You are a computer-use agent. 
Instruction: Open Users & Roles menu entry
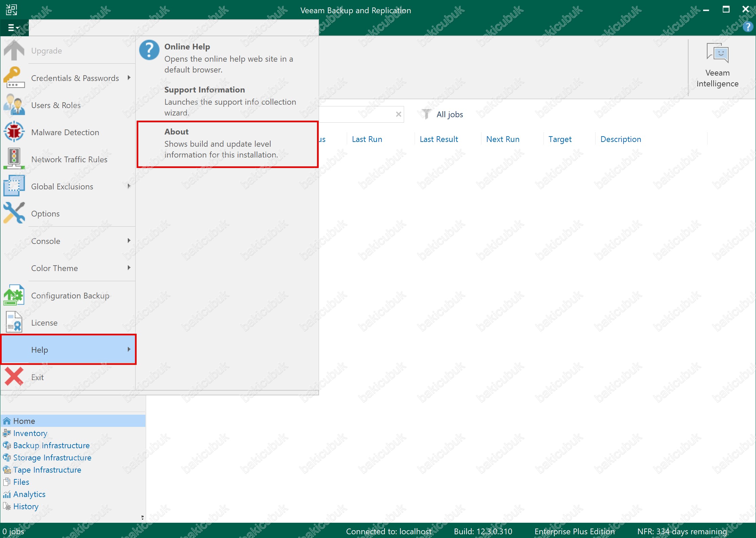pos(68,105)
